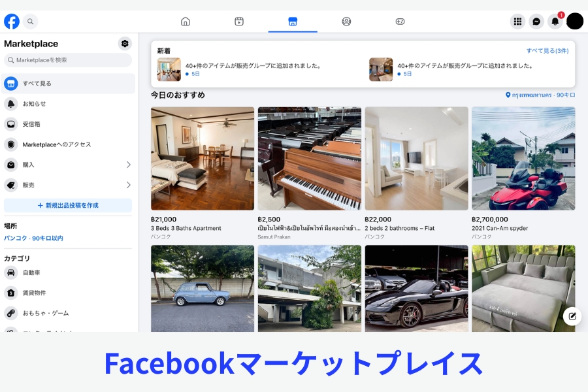Open 販売 sidebar item
This screenshot has width=588, height=392.
[x=68, y=185]
